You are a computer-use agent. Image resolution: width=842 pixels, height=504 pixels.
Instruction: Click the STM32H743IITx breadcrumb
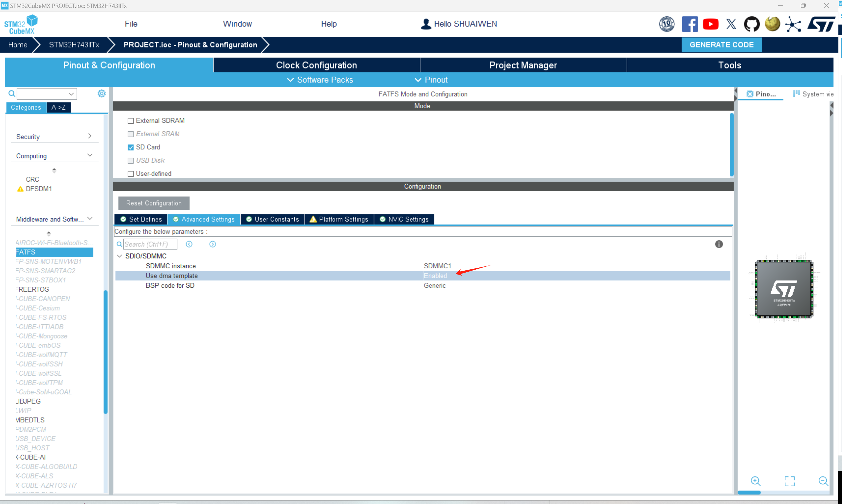[x=74, y=45]
